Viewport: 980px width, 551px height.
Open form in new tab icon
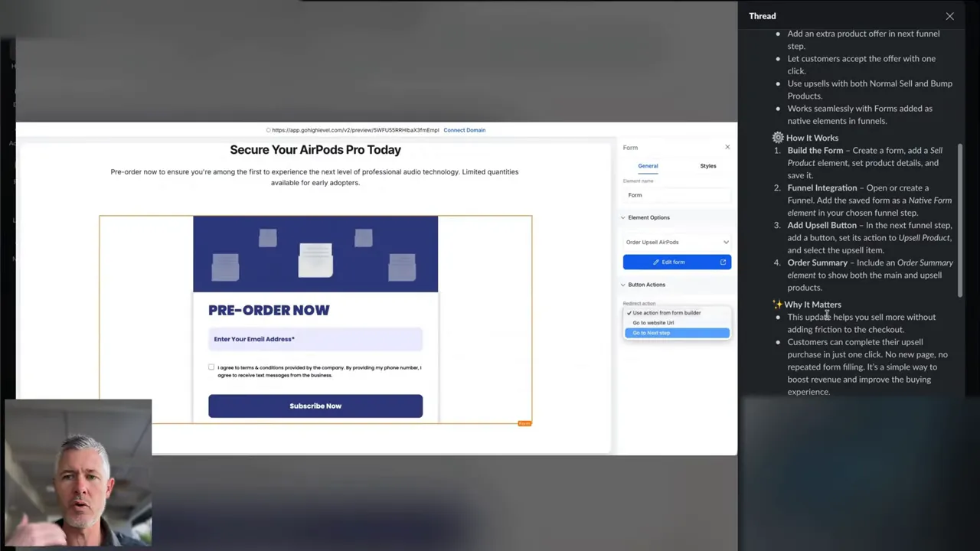point(723,262)
